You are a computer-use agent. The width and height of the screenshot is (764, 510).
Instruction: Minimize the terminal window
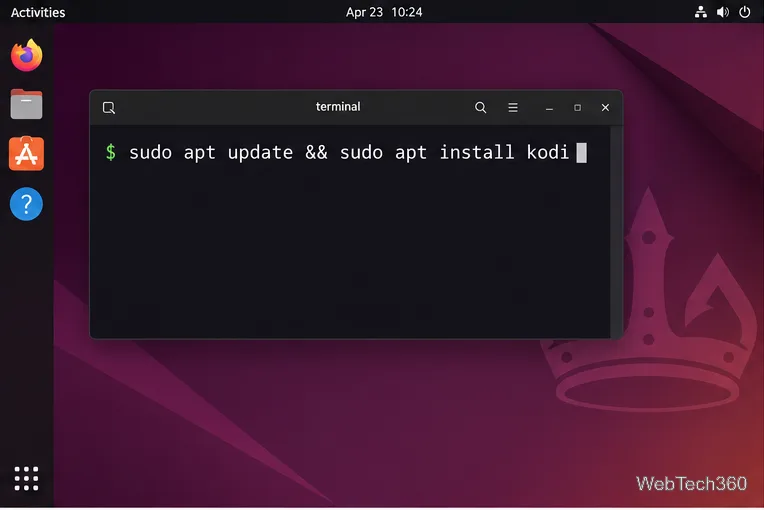549,108
